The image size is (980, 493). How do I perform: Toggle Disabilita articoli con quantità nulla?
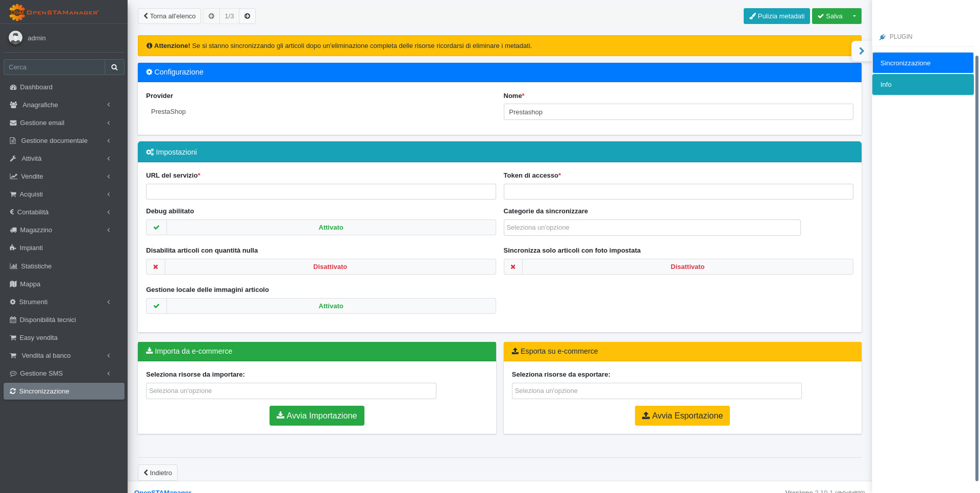point(321,267)
